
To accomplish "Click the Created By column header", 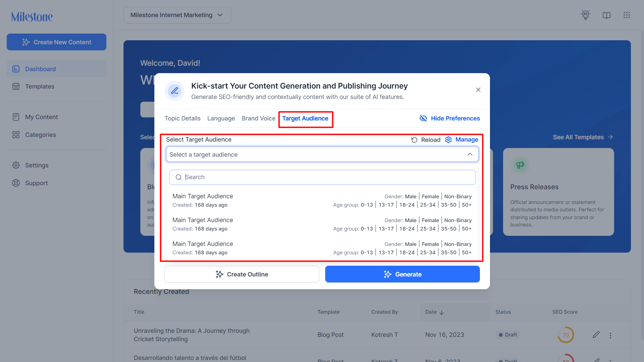I will (384, 312).
